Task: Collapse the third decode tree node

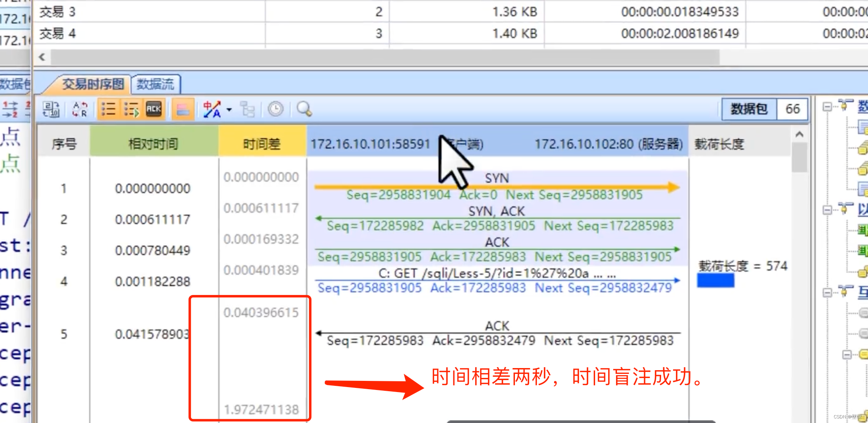Action: (x=827, y=293)
